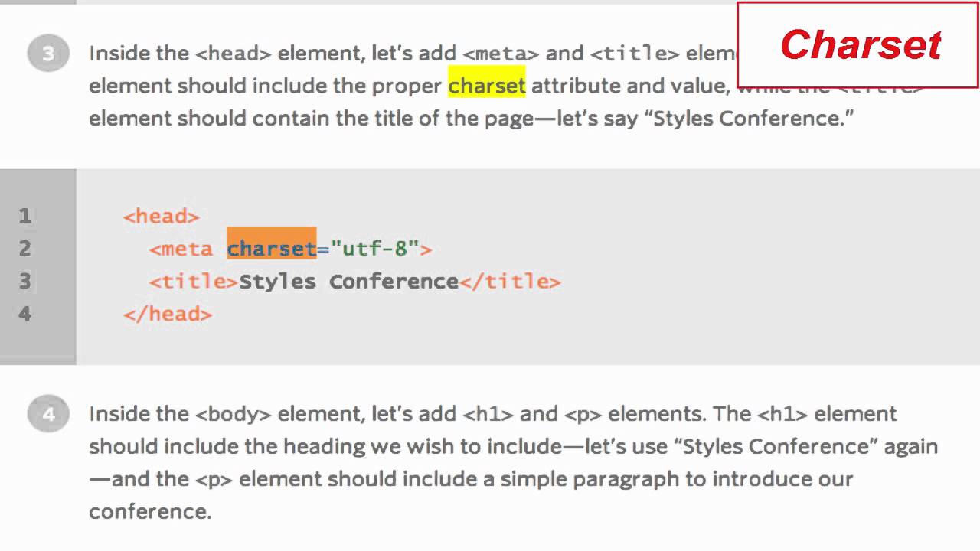Click the <meta tag name in code
Image resolution: width=980 pixels, height=551 pixels.
pos(181,248)
